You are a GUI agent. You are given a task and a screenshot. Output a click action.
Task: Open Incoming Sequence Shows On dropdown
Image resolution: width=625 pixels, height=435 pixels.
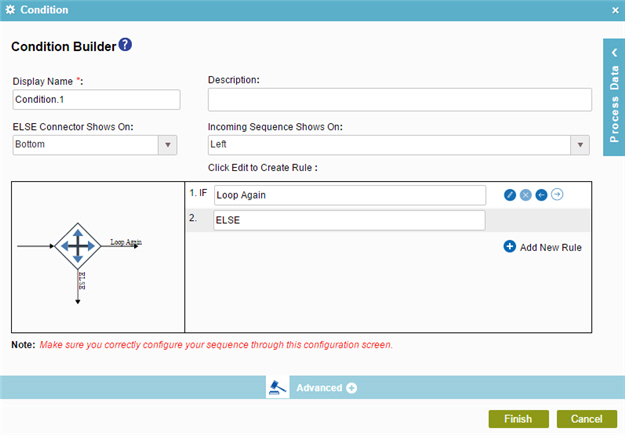[x=580, y=145]
